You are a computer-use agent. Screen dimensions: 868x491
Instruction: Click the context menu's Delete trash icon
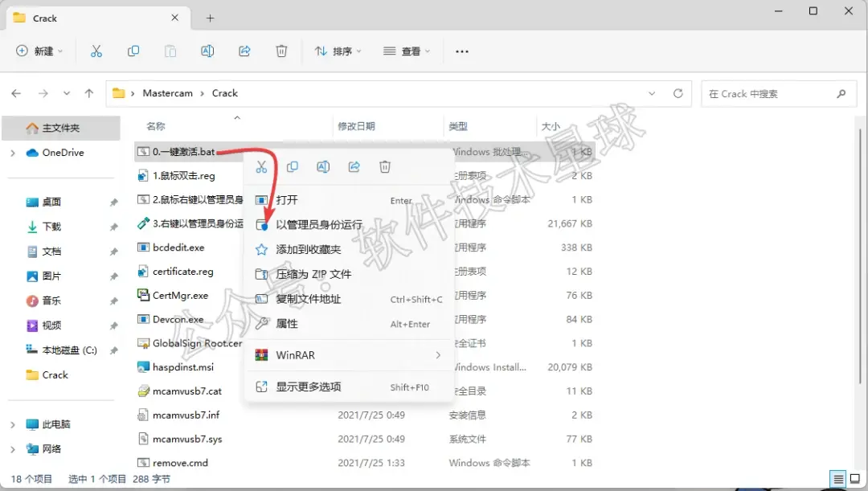385,166
